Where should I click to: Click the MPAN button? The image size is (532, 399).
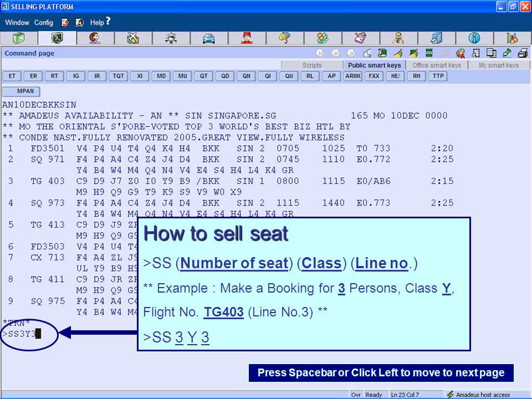[x=22, y=91]
